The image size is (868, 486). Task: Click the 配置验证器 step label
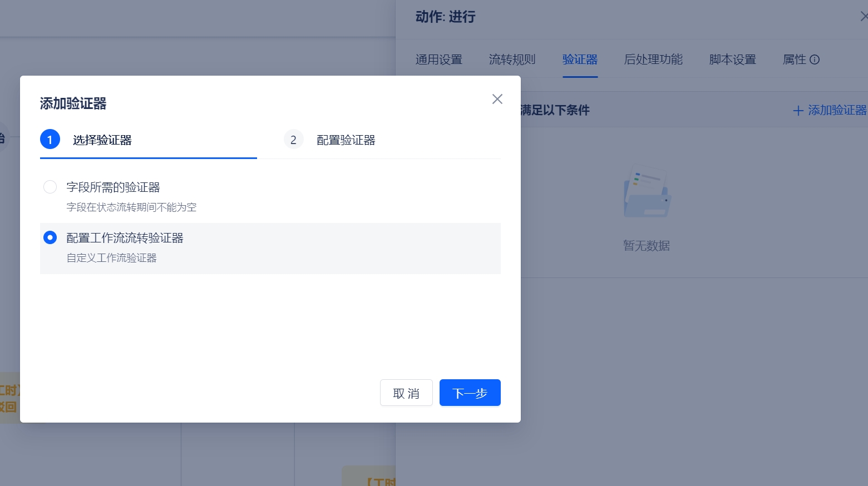346,140
